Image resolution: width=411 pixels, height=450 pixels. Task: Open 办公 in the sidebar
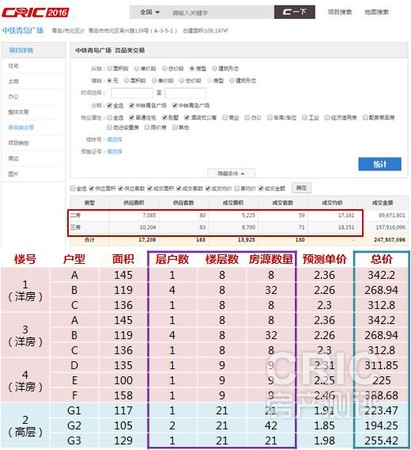tap(13, 96)
